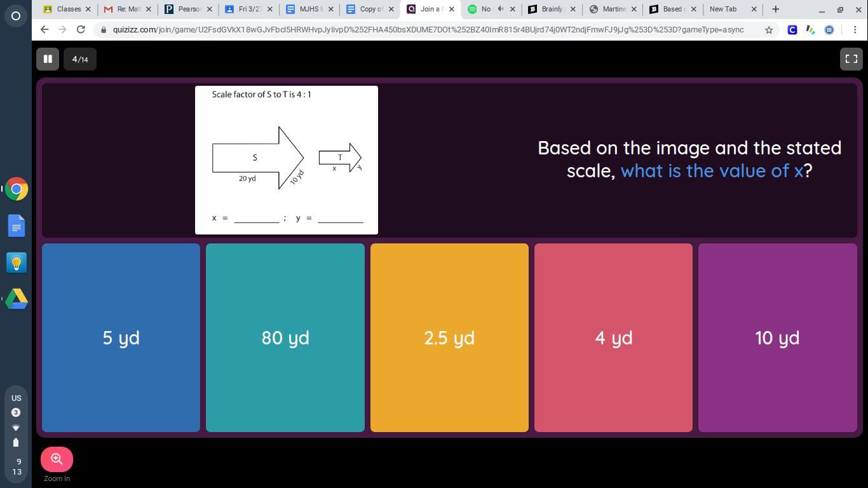Viewport: 868px width, 488px height.
Task: Switch to the MJHS document tab
Action: pyautogui.click(x=308, y=10)
